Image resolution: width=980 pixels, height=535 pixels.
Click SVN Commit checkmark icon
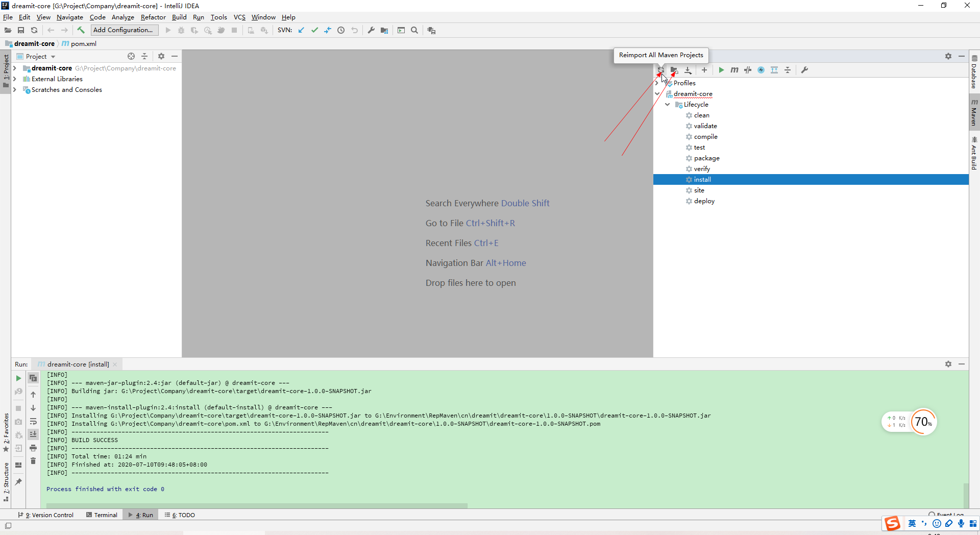pos(314,30)
